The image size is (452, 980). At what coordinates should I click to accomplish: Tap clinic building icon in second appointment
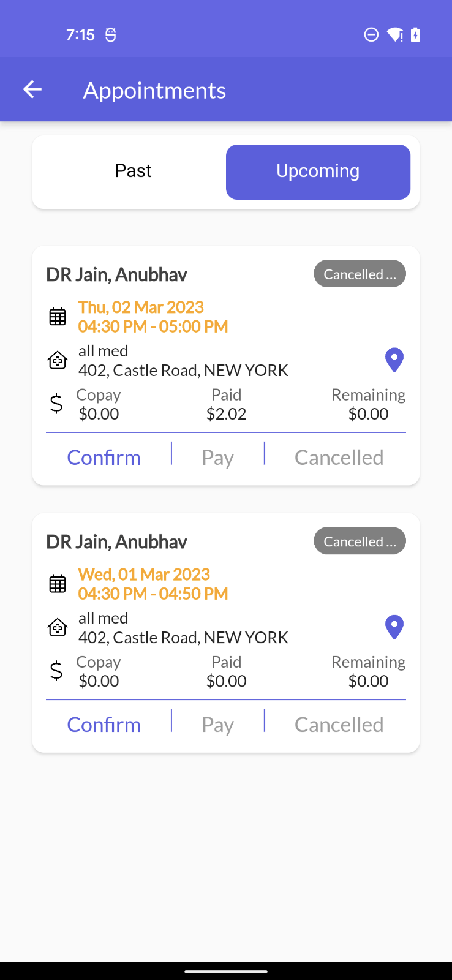pos(58,627)
